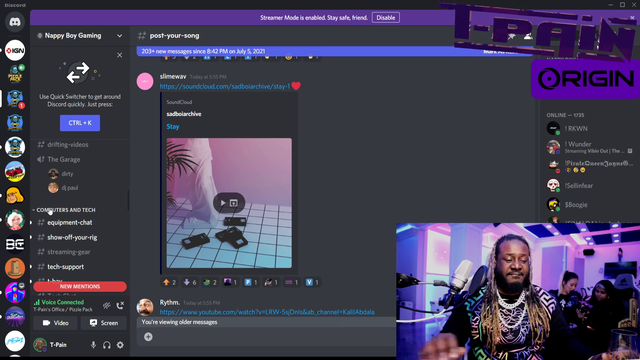This screenshot has width=640, height=360.
Task: Deafen with the headphones icon
Action: coord(107,345)
